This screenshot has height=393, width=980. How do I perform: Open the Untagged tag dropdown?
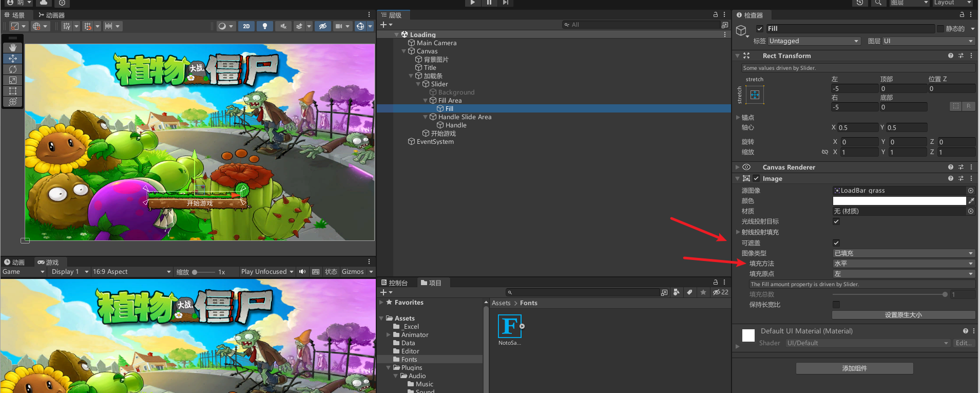click(814, 41)
